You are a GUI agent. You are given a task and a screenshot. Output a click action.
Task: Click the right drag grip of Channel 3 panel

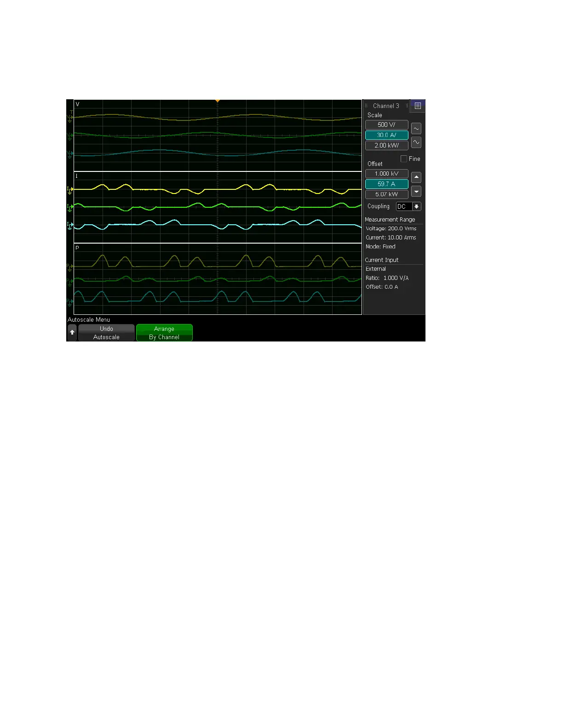[407, 106]
